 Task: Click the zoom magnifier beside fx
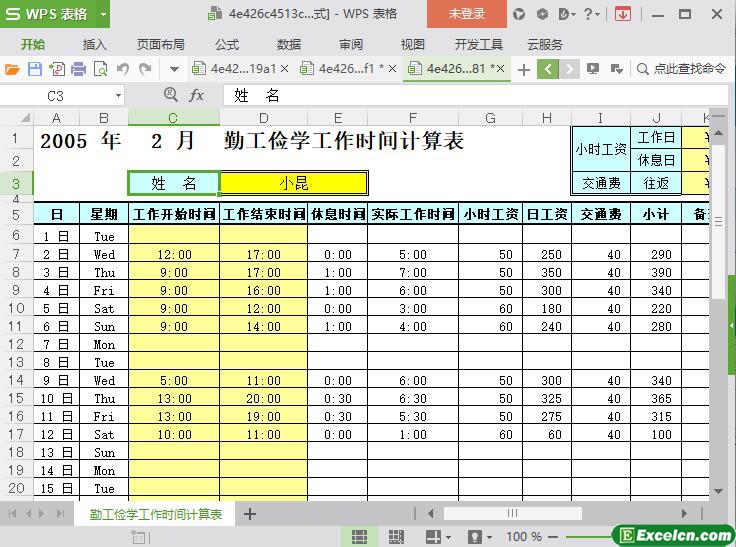pyautogui.click(x=171, y=95)
